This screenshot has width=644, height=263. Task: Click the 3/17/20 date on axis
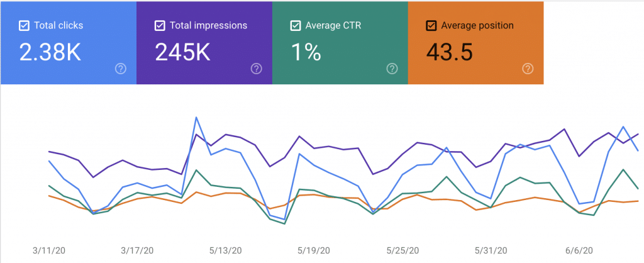click(x=137, y=250)
